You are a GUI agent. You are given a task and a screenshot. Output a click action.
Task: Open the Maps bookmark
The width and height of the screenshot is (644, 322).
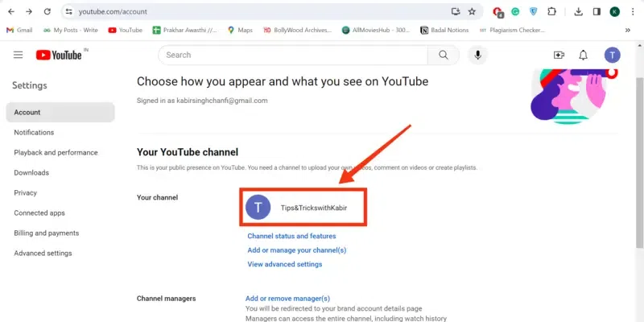(x=240, y=30)
